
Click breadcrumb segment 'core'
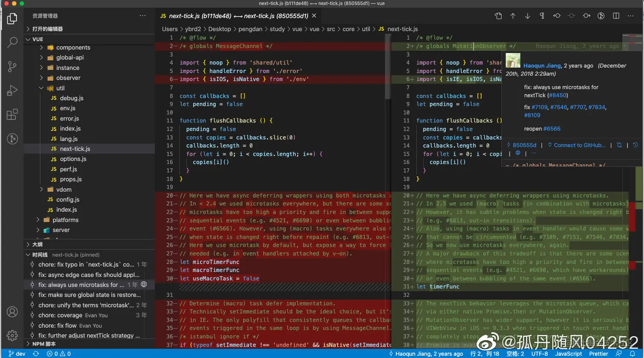348,29
